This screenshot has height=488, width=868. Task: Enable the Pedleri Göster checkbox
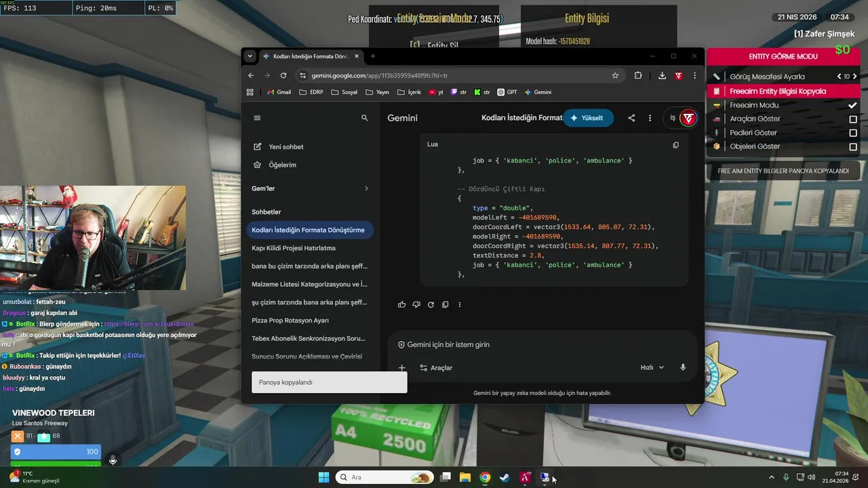(x=853, y=133)
